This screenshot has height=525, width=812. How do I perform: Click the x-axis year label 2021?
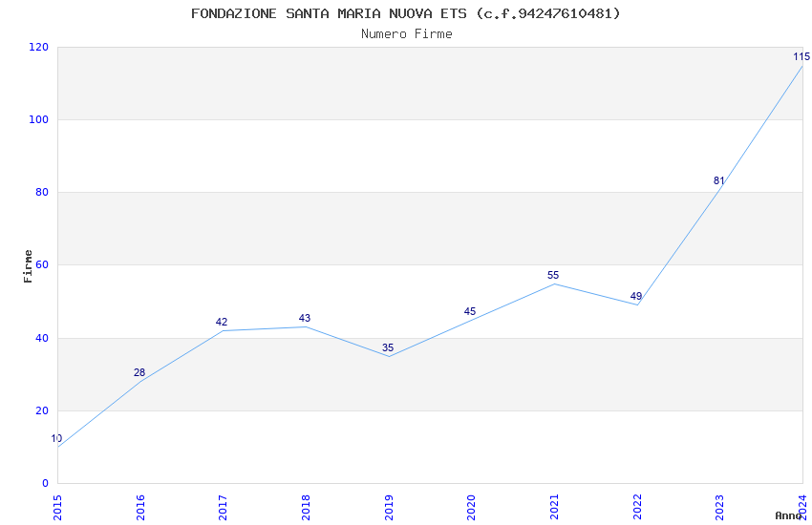click(554, 508)
